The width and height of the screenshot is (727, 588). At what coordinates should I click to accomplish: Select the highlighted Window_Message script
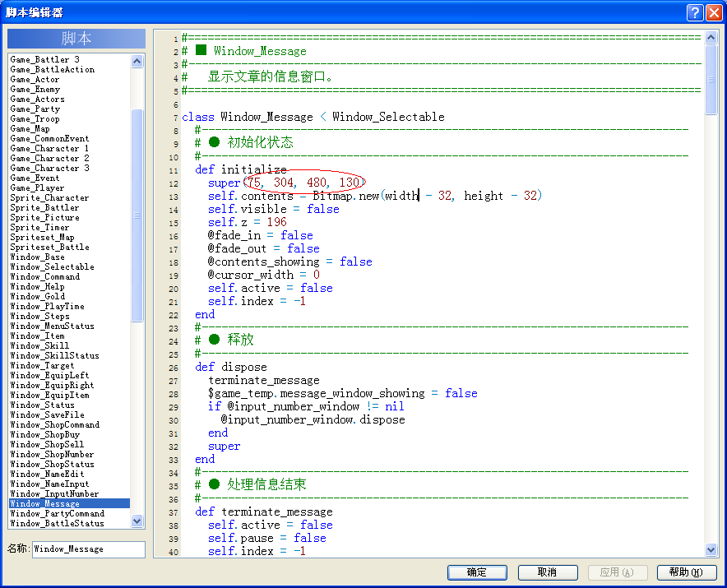70,503
